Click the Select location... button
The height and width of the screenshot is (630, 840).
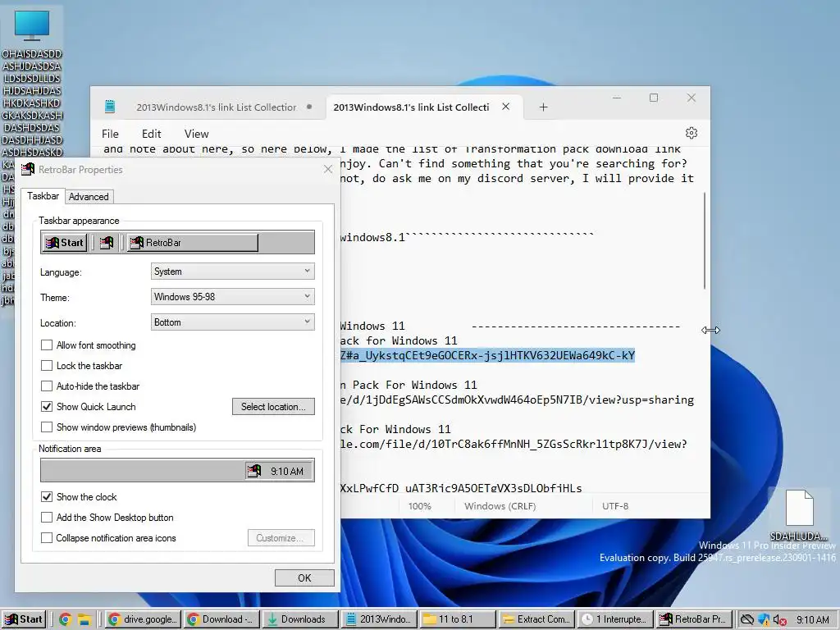pyautogui.click(x=273, y=407)
